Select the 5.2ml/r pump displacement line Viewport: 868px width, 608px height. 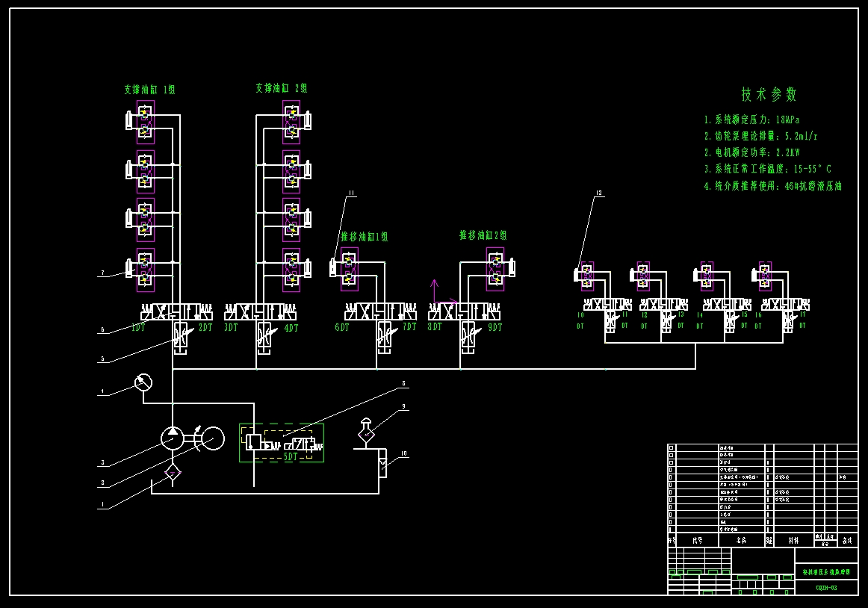pos(761,136)
